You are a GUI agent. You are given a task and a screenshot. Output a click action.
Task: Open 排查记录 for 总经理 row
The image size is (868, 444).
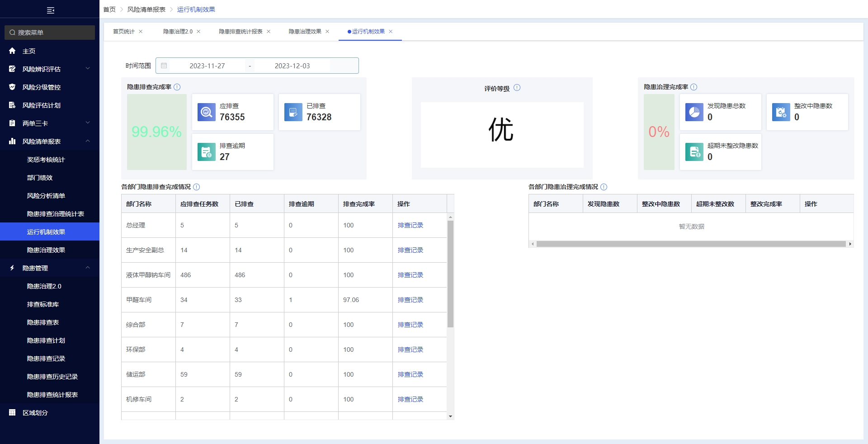[x=410, y=225]
